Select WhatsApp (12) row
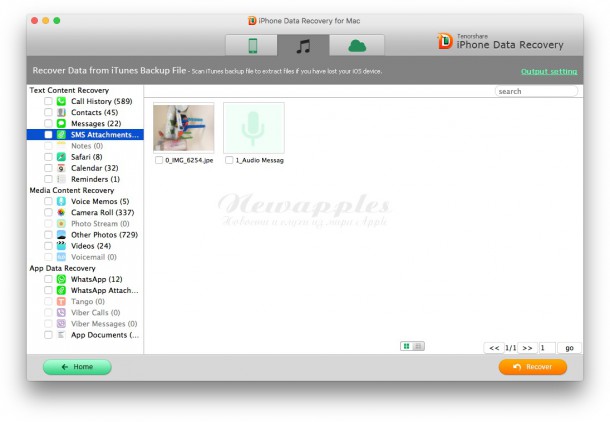 [85, 279]
